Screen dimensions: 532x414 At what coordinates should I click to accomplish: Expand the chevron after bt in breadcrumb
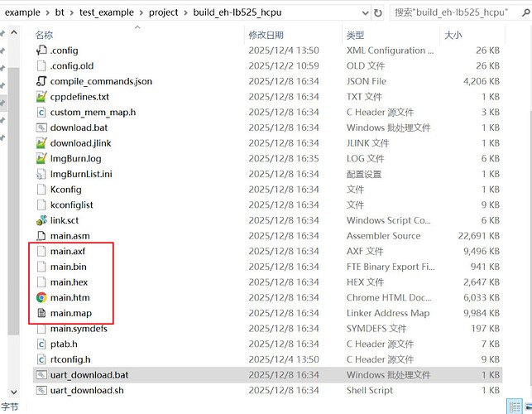click(x=71, y=13)
